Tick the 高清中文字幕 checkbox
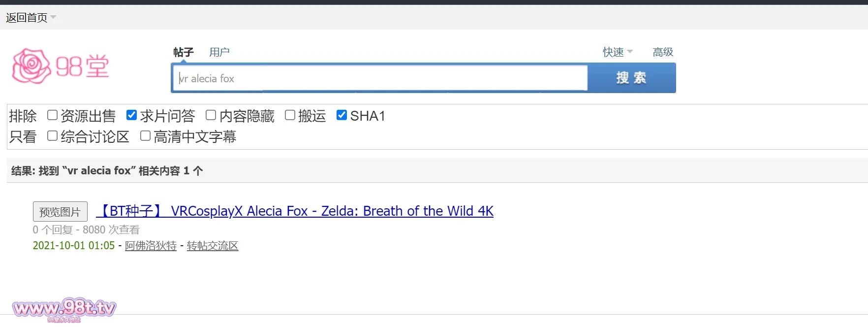Image resolution: width=868 pixels, height=327 pixels. click(x=145, y=136)
